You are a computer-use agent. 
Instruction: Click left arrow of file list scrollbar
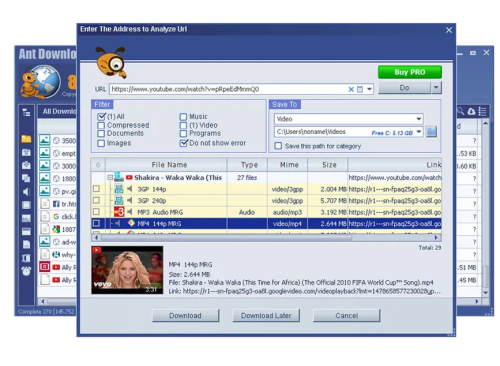coord(96,237)
